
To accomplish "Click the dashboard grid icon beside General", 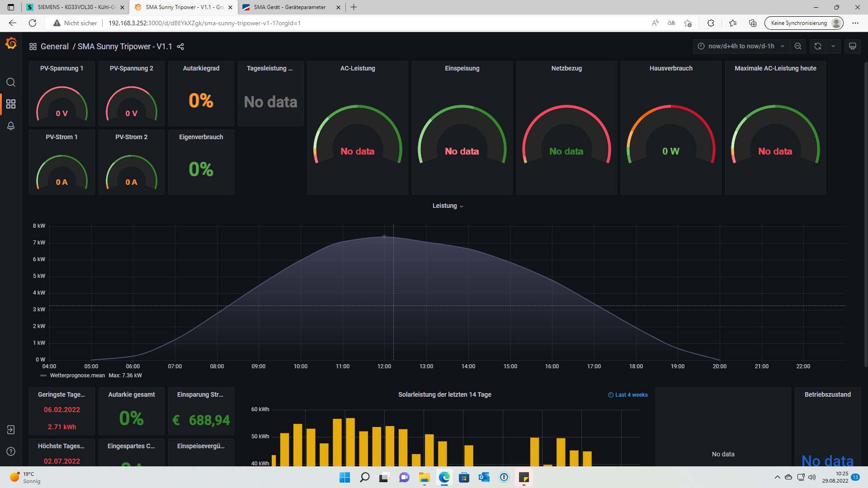I will [33, 47].
